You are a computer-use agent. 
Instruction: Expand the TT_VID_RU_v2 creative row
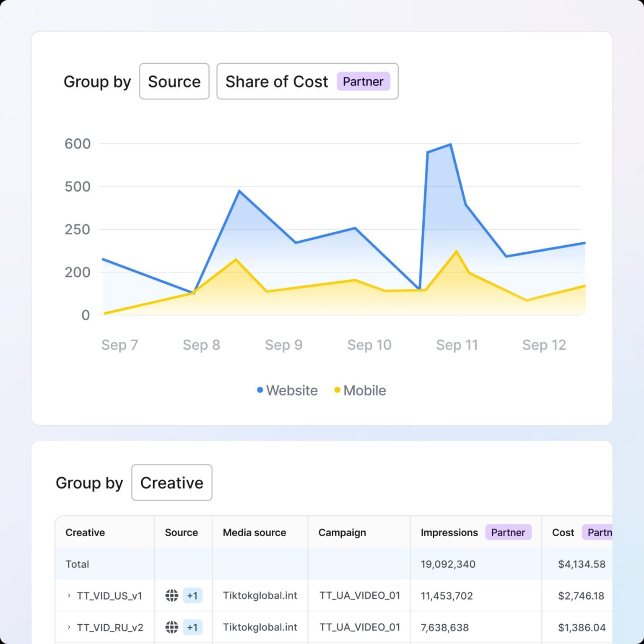coord(69,627)
